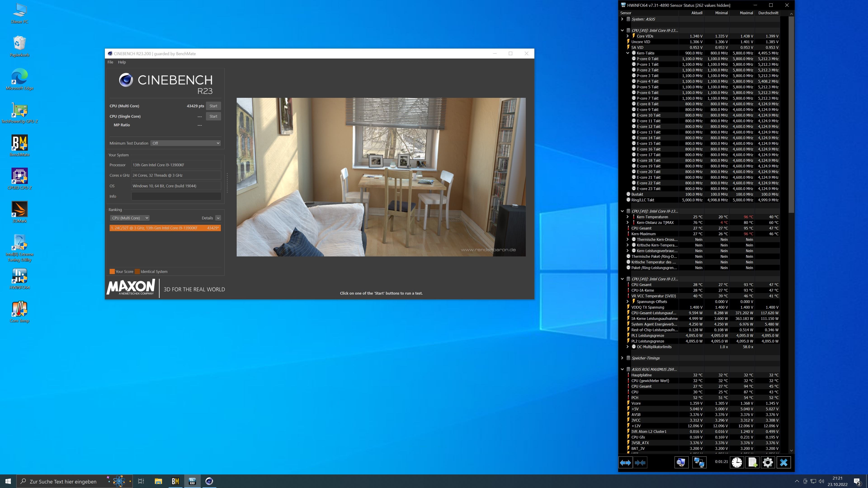
Task: Expand the Thermische Kern-Dross... row
Action: [628, 239]
